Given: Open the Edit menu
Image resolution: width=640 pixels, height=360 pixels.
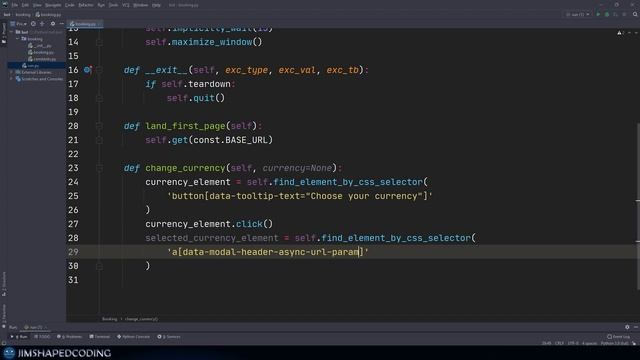Looking at the screenshot, I should [25, 5].
